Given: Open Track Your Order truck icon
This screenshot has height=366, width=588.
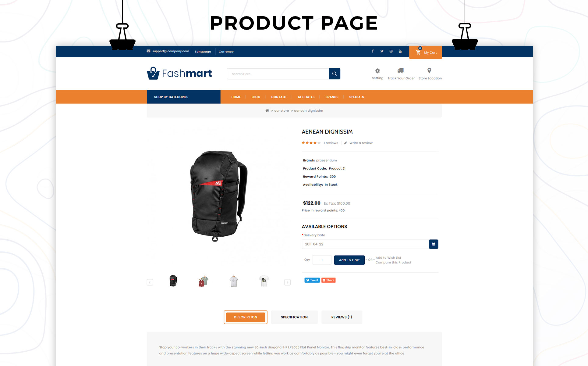Looking at the screenshot, I should 401,71.
